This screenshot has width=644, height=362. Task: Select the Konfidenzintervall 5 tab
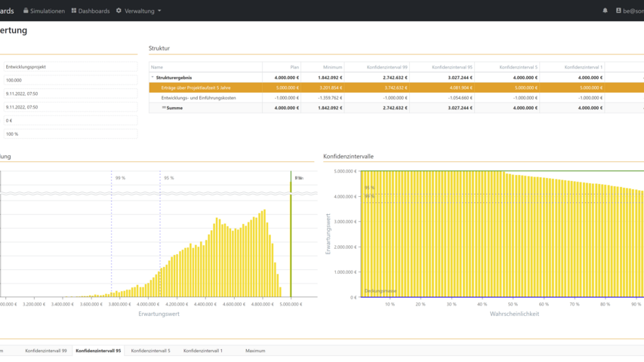coord(150,351)
